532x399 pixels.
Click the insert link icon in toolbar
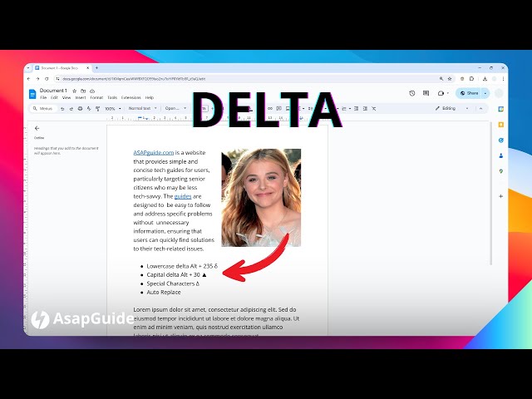coord(270,109)
